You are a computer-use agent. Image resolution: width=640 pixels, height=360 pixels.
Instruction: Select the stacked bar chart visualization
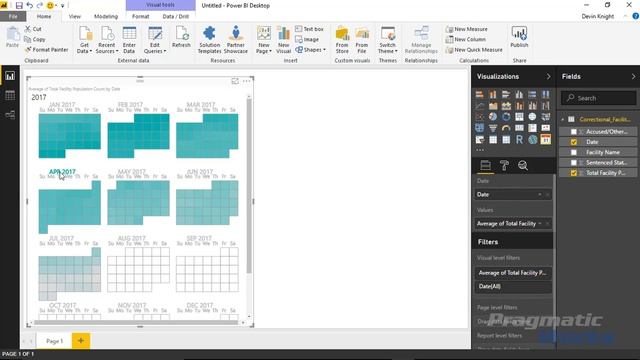pyautogui.click(x=480, y=94)
